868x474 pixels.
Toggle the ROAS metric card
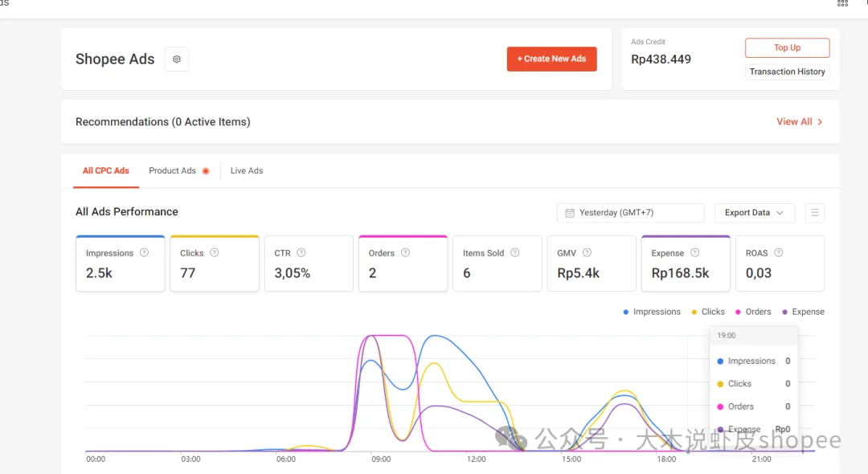780,264
